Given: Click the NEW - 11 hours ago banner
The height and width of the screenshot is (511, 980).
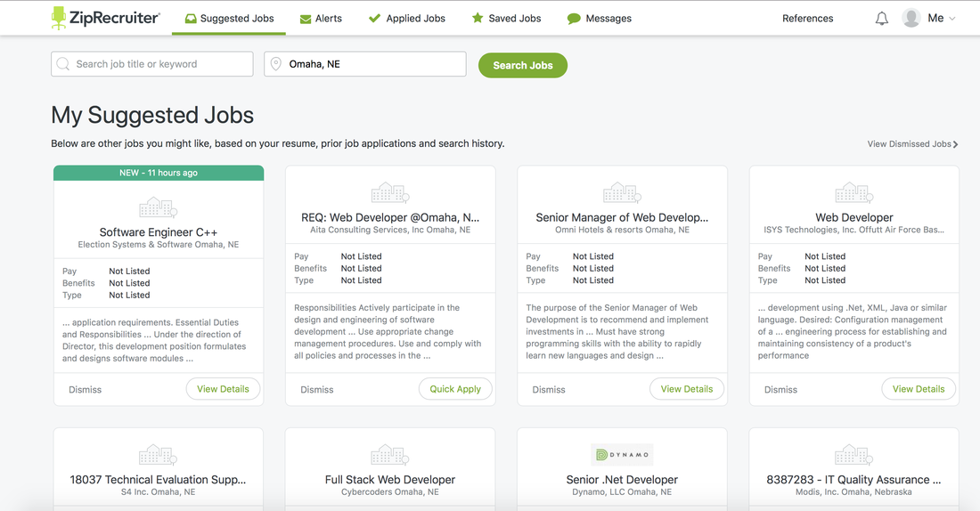Looking at the screenshot, I should 159,173.
